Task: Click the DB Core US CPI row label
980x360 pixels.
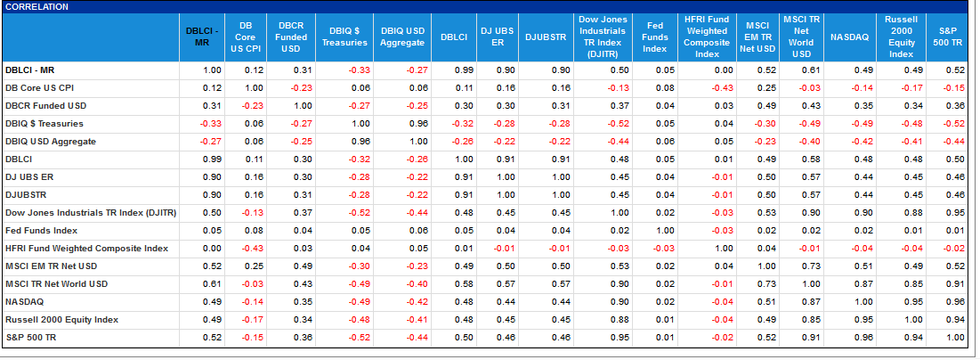Action: (x=39, y=88)
